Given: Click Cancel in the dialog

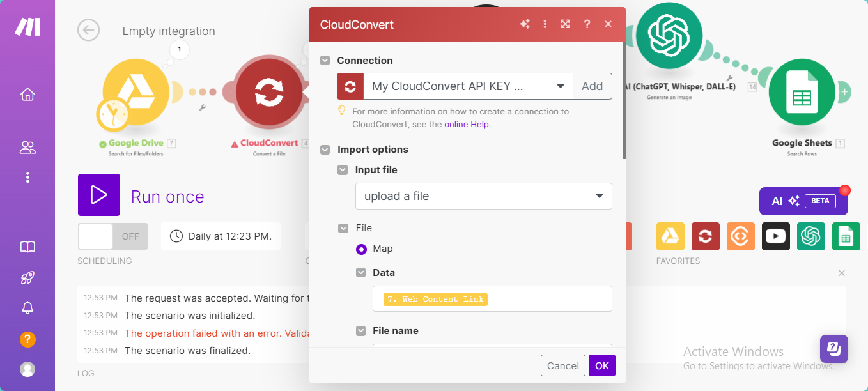Looking at the screenshot, I should pyautogui.click(x=563, y=365).
